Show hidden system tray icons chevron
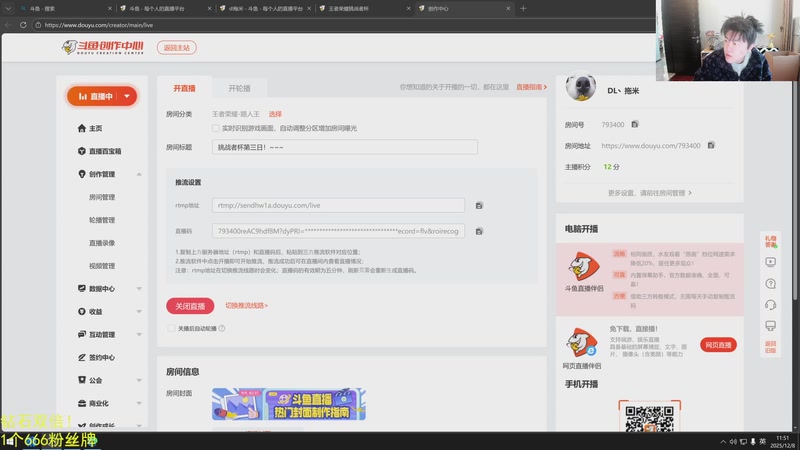The height and width of the screenshot is (450, 800). pyautogui.click(x=723, y=442)
